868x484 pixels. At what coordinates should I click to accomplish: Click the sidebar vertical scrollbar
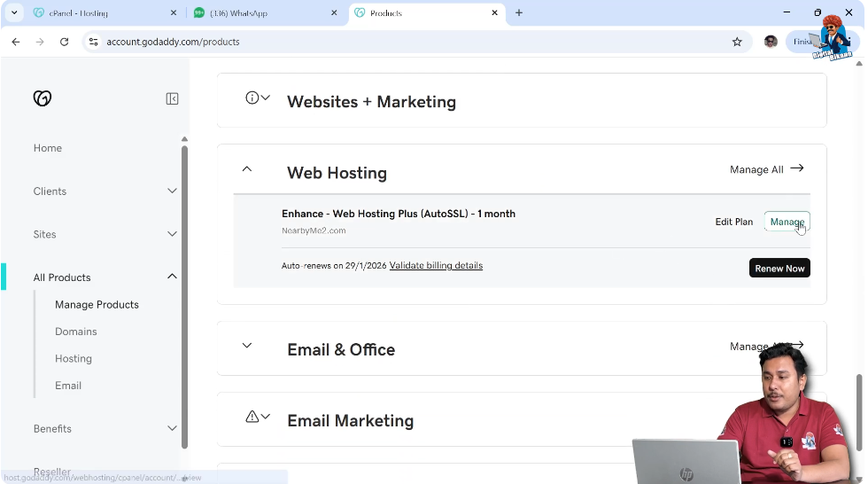tap(184, 296)
